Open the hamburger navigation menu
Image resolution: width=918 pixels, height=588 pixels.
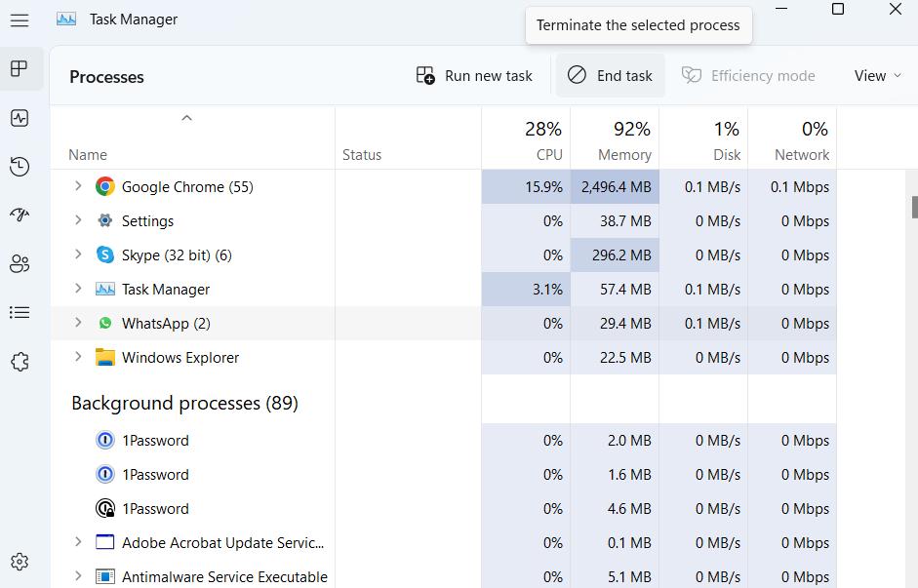point(20,20)
